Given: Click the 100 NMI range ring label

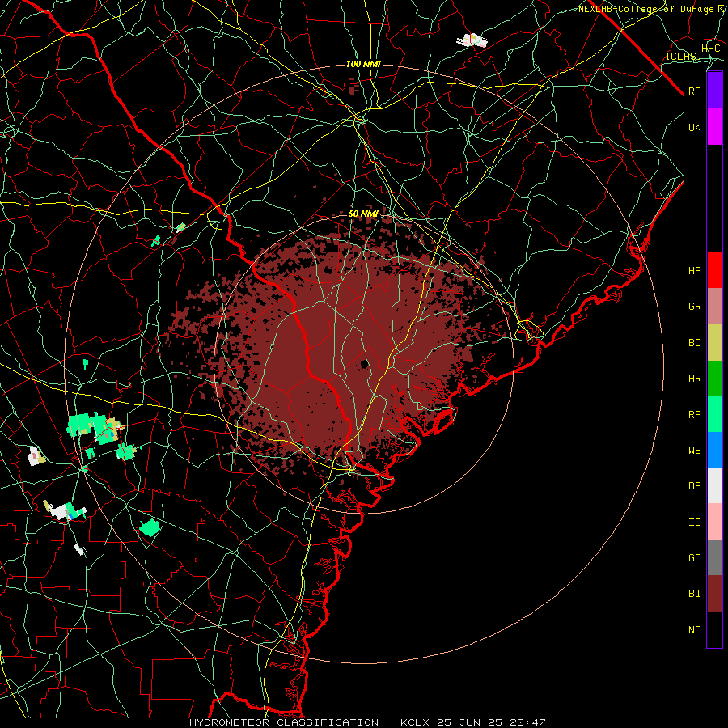Looking at the screenshot, I should coord(363,64).
